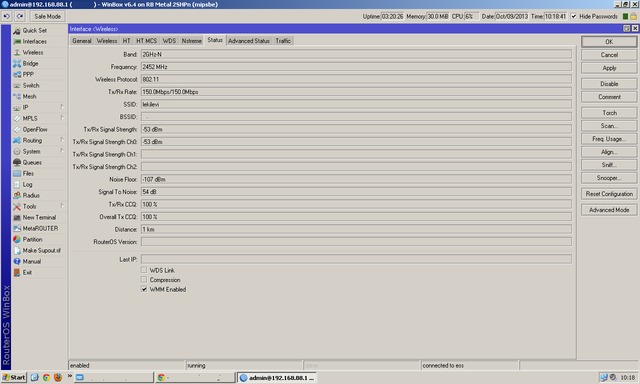640x384 pixels.
Task: Click the Cancel button
Action: tap(609, 55)
